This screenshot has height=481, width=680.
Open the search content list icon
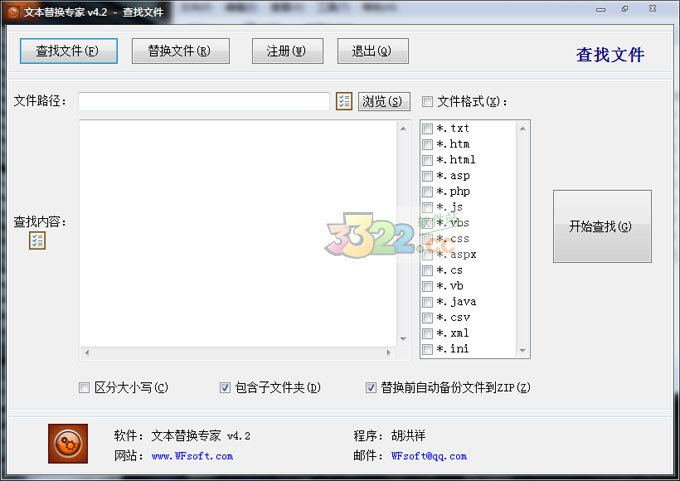(x=37, y=241)
